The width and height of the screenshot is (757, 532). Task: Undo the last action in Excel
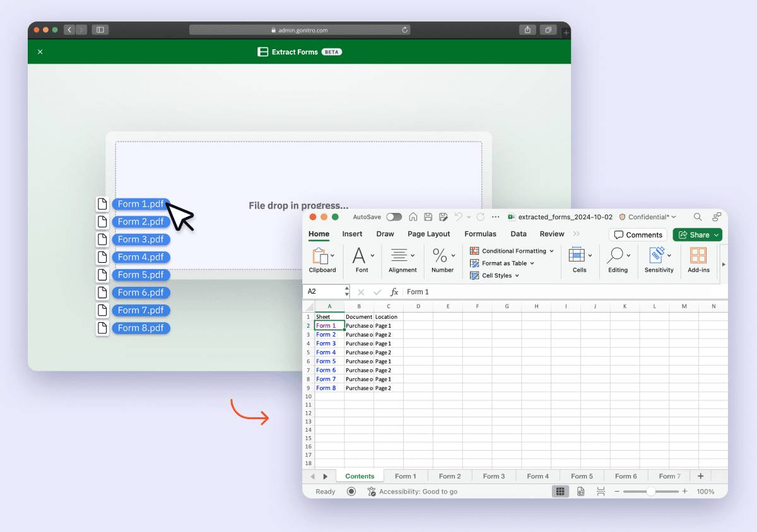click(x=459, y=217)
